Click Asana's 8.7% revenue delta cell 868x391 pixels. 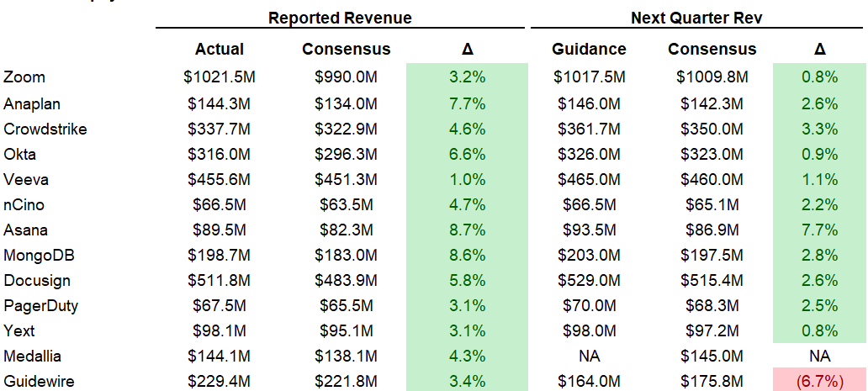pos(467,230)
